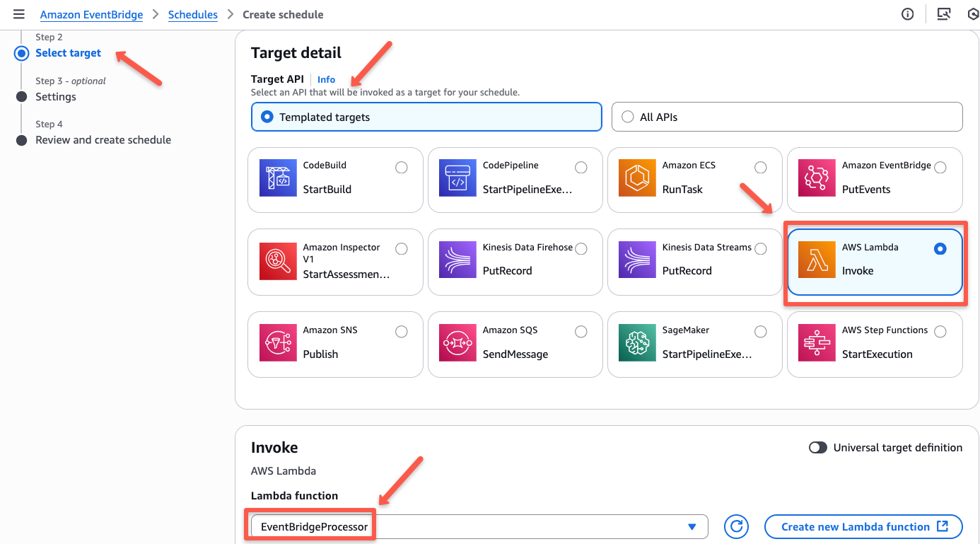Click the Amazon SQS icon
The width and height of the screenshot is (980, 544).
457,342
